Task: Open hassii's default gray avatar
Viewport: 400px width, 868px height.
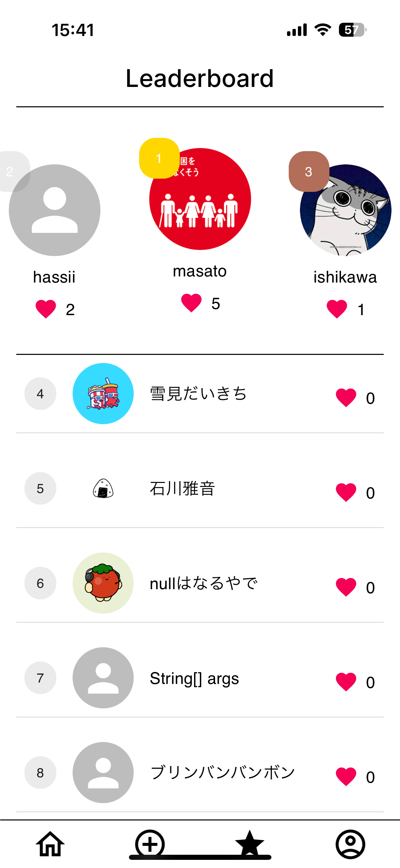Action: pos(55,210)
